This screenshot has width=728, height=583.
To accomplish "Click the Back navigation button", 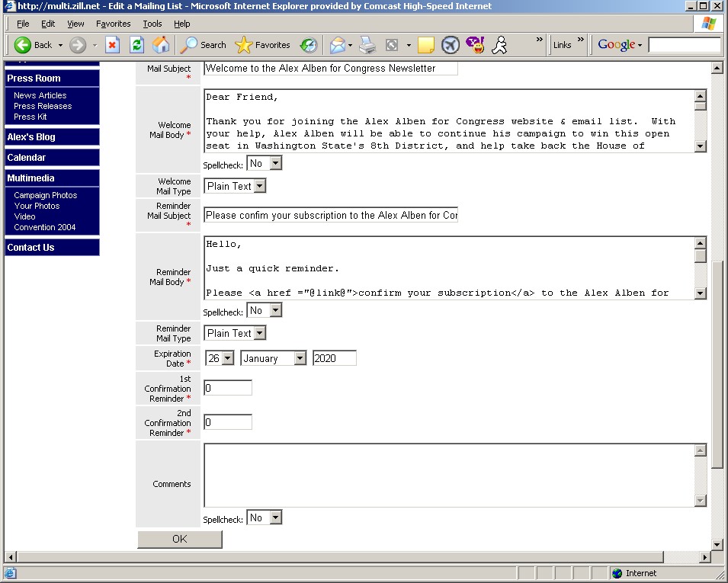I will pos(34,45).
